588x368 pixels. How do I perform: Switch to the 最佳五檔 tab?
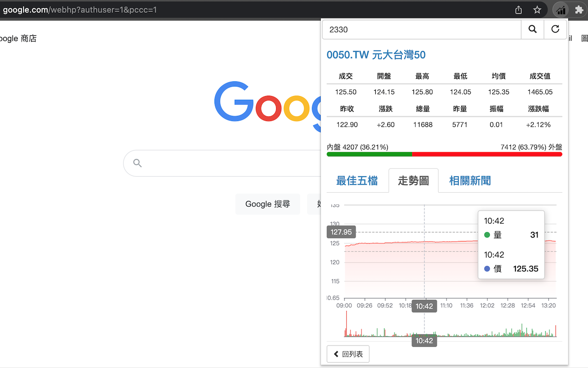[x=357, y=181]
